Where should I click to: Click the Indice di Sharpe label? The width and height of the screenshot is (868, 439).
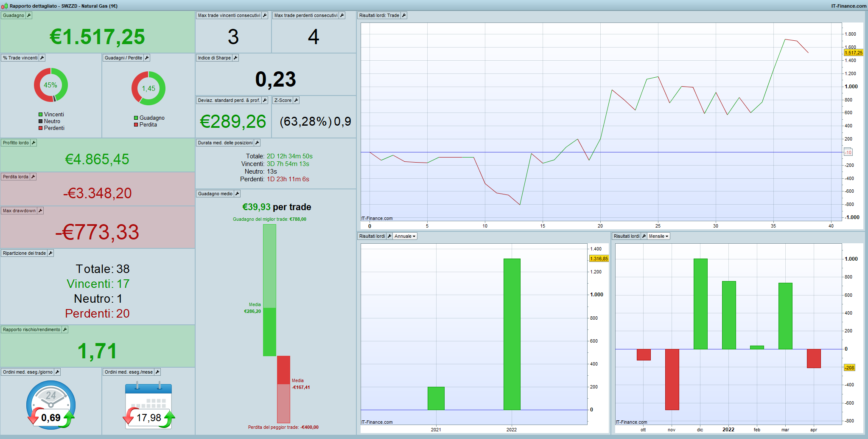[214, 58]
